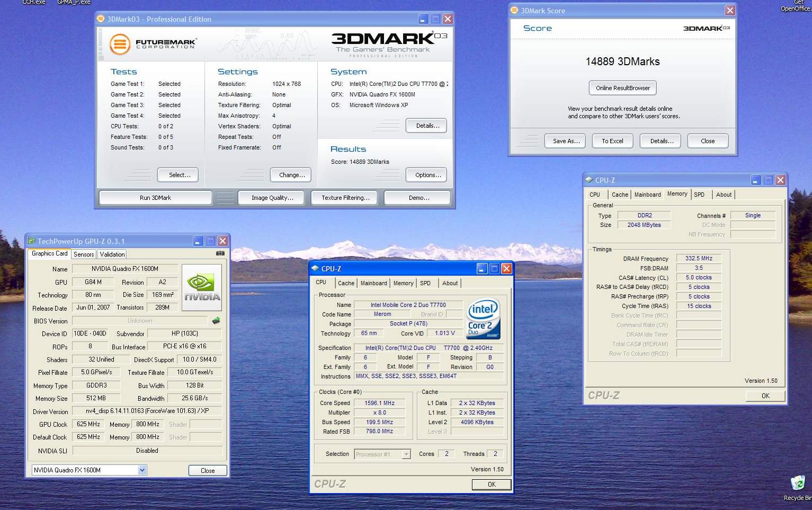Click Online ResultBrowser button
The height and width of the screenshot is (510, 812).
[x=623, y=88]
